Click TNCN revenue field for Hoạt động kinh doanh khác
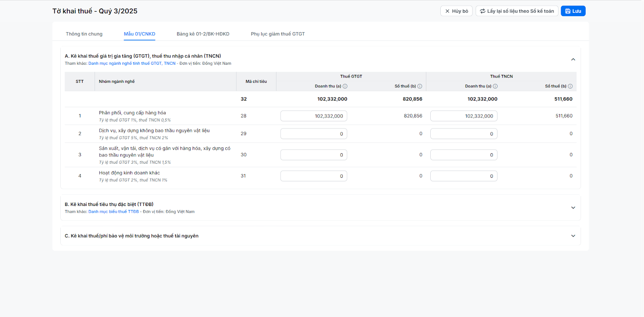The width and height of the screenshot is (644, 317). [464, 176]
